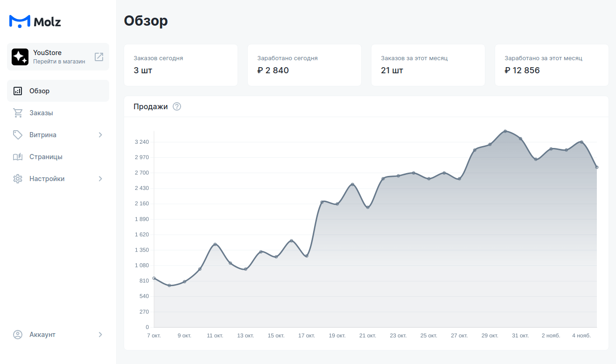The height and width of the screenshot is (364, 616).
Task: Click the Продажи chart title
Action: click(150, 106)
